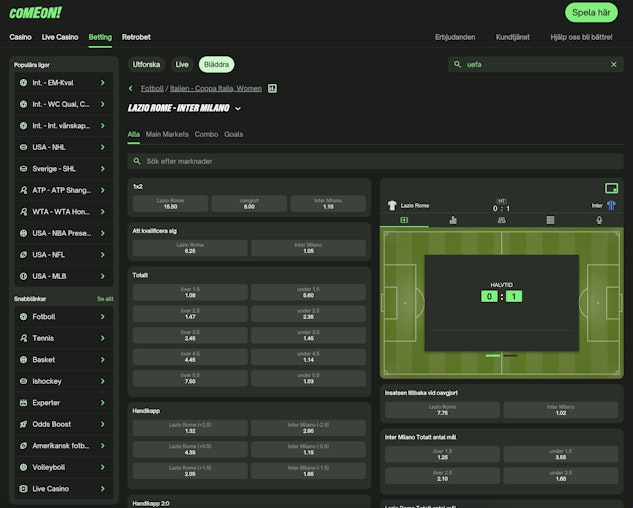
Task: Expand Ishockey quick link chevron
Action: 103,381
